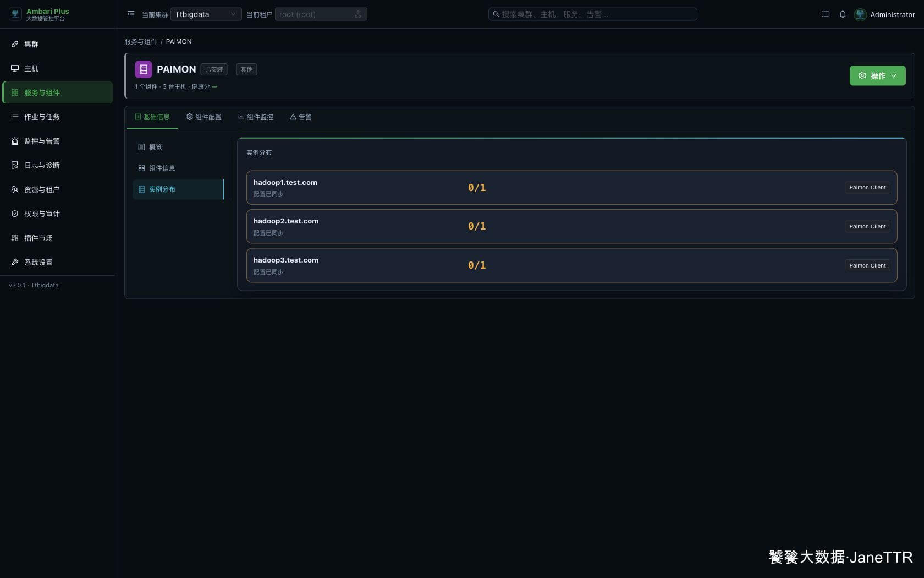The height and width of the screenshot is (578, 924).
Task: Click the 资源与租户 user icon in the sidebar
Action: pos(15,189)
